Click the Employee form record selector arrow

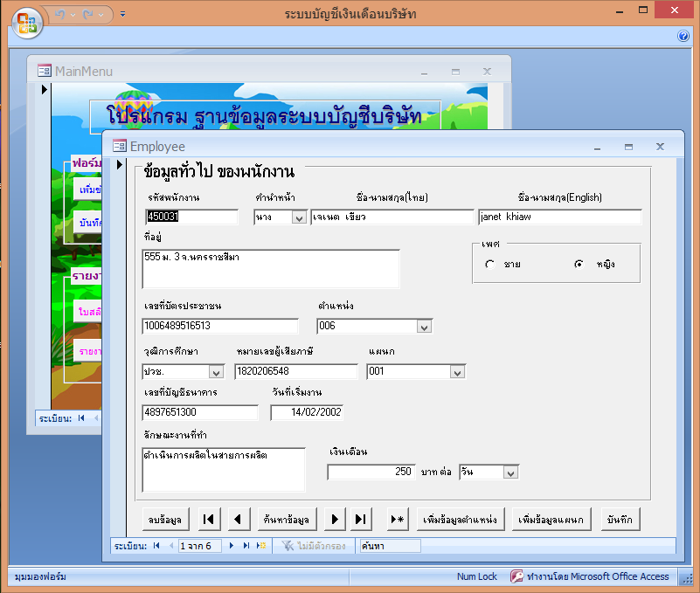(119, 165)
